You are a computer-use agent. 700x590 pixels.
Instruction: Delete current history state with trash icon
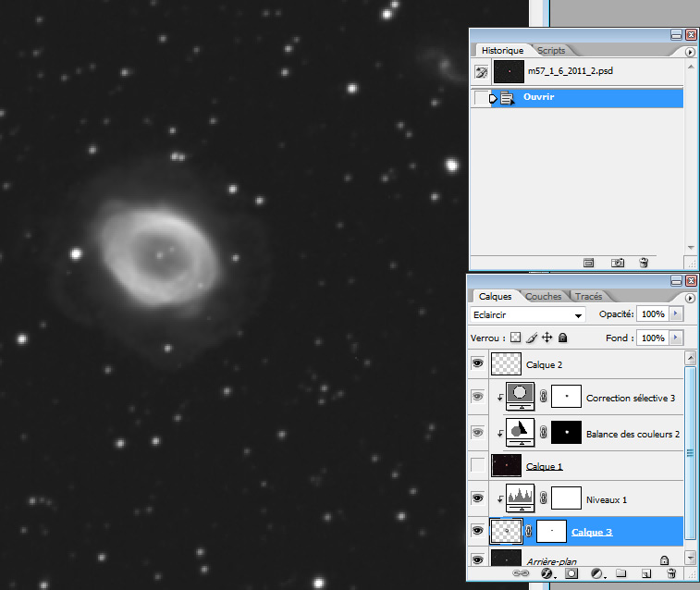pyautogui.click(x=644, y=263)
